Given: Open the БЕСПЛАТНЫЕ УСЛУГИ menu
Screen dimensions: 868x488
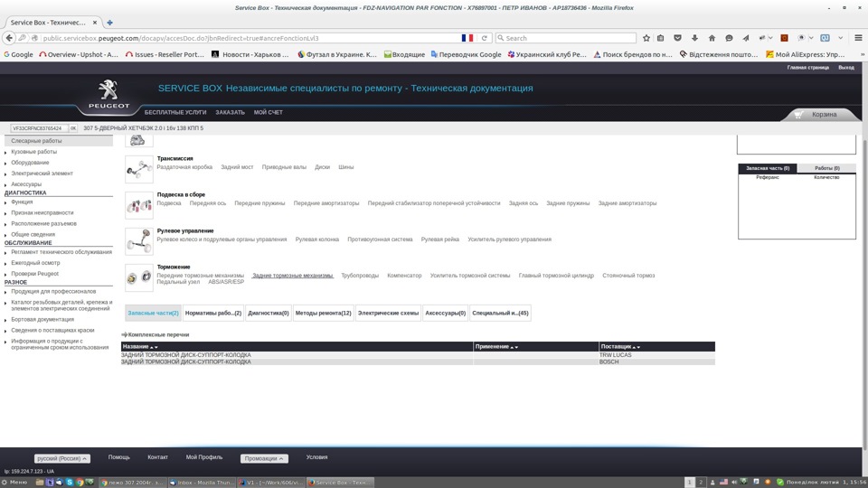Looking at the screenshot, I should (175, 112).
